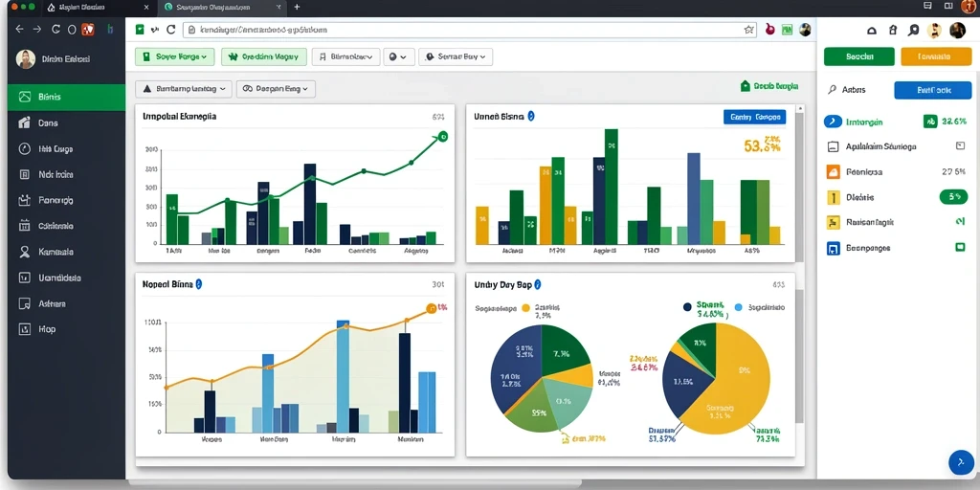Open the Daspan Bang dropdown
Viewport: 980px width, 490px height.
(x=275, y=89)
